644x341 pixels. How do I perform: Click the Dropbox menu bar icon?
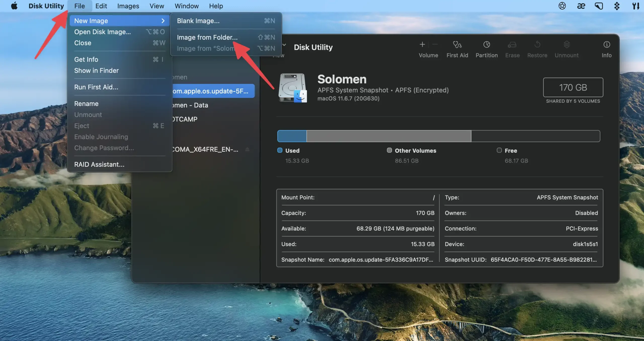click(617, 6)
